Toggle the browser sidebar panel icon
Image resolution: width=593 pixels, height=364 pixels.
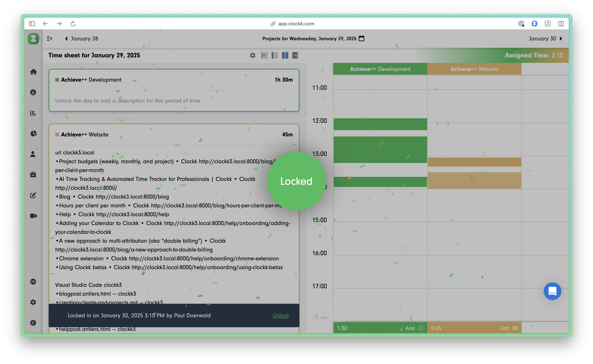[x=32, y=24]
